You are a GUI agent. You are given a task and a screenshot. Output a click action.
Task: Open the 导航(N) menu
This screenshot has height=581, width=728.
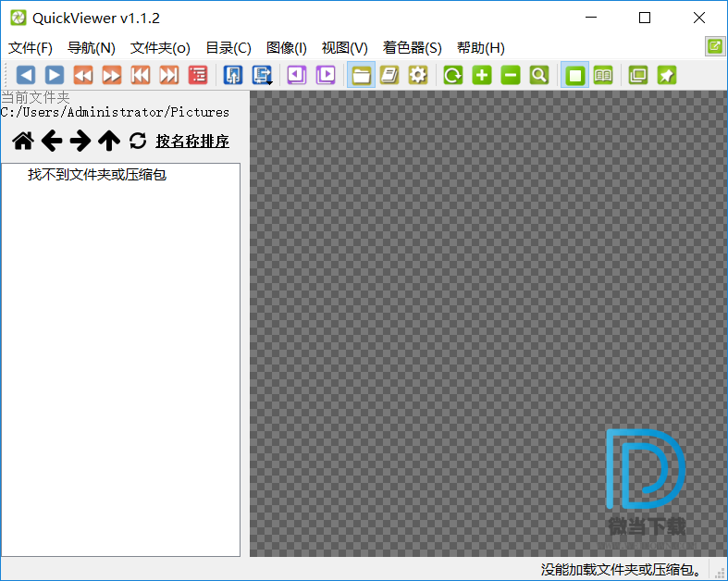pyautogui.click(x=92, y=48)
